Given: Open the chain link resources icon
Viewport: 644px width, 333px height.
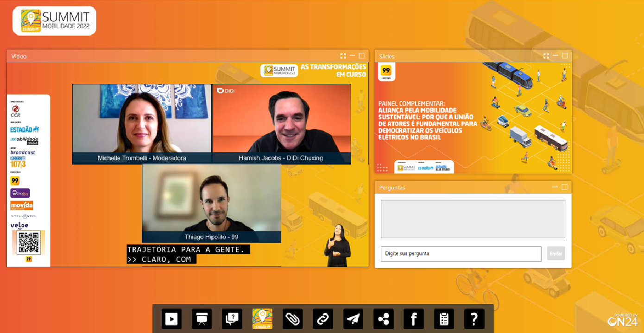Looking at the screenshot, I should [323, 319].
